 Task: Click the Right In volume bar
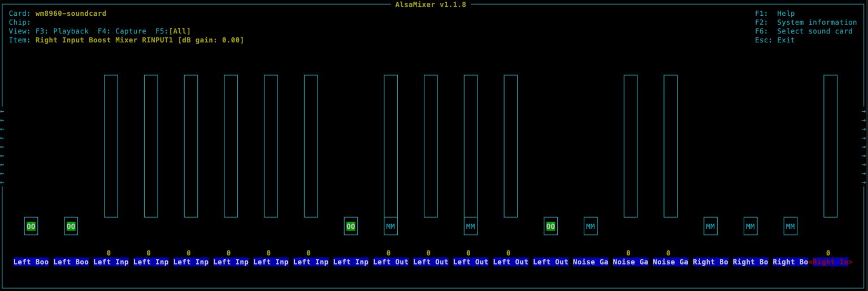(x=830, y=146)
